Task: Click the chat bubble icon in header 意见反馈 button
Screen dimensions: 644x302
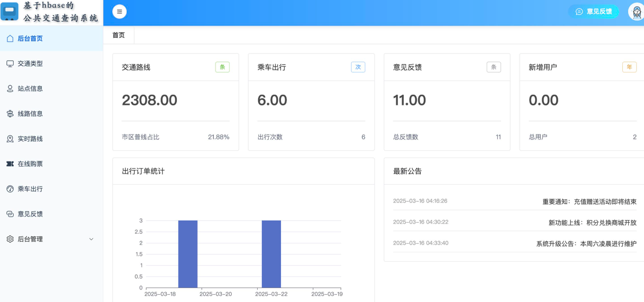Action: (x=579, y=11)
